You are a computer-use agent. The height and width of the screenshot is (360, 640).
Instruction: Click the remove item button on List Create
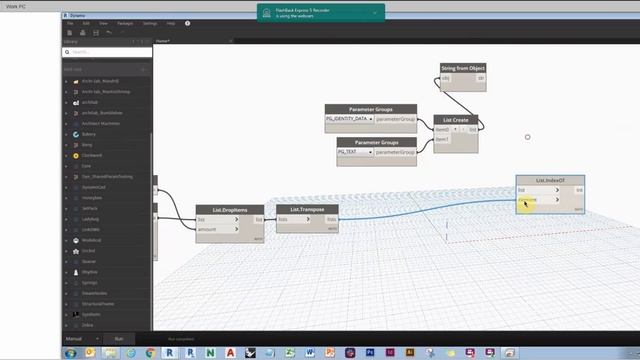tap(463, 129)
